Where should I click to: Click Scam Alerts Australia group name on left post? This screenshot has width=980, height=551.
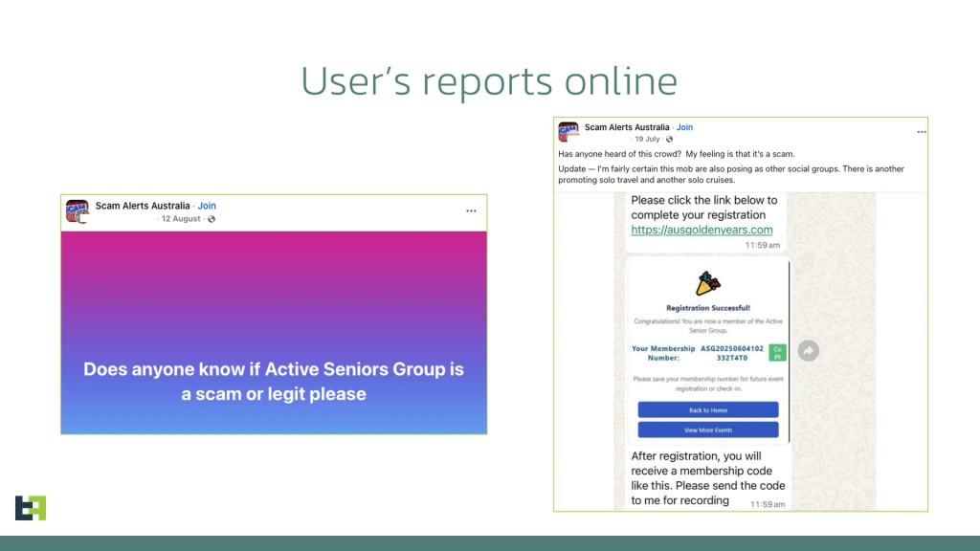point(143,206)
